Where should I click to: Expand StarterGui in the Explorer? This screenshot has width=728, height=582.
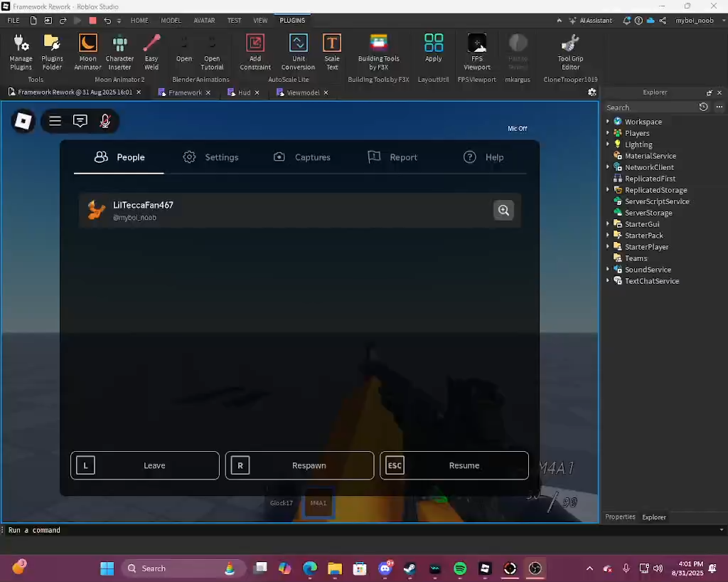pos(608,224)
